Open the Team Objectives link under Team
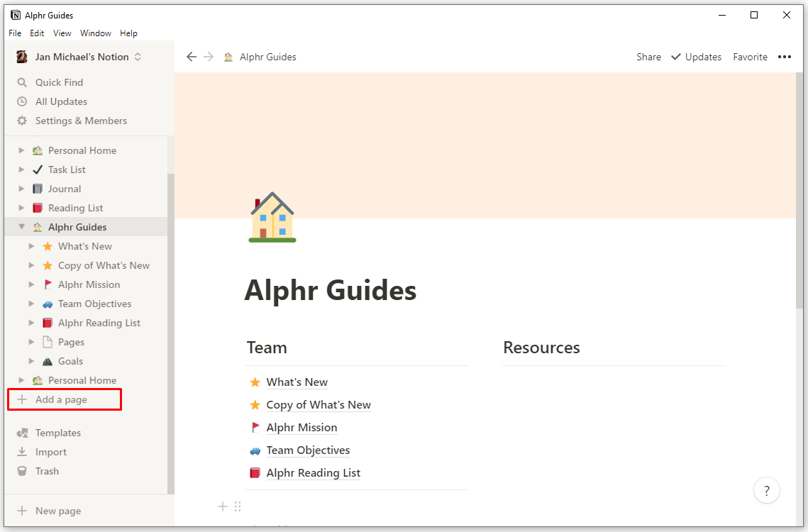The width and height of the screenshot is (808, 532). pyautogui.click(x=308, y=450)
